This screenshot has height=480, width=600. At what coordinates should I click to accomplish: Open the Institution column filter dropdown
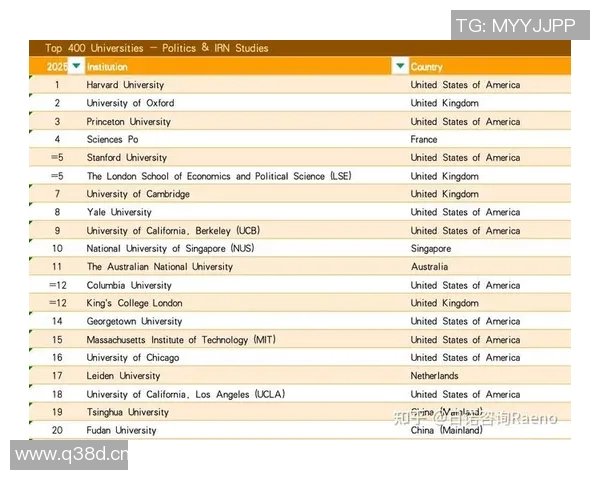(x=400, y=66)
